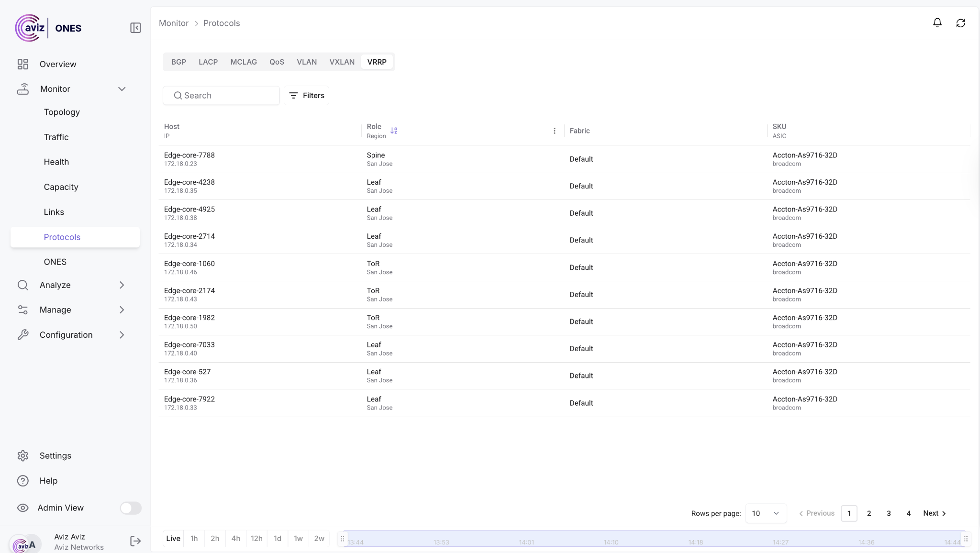980x553 pixels.
Task: Select the Live time range
Action: [x=173, y=539]
